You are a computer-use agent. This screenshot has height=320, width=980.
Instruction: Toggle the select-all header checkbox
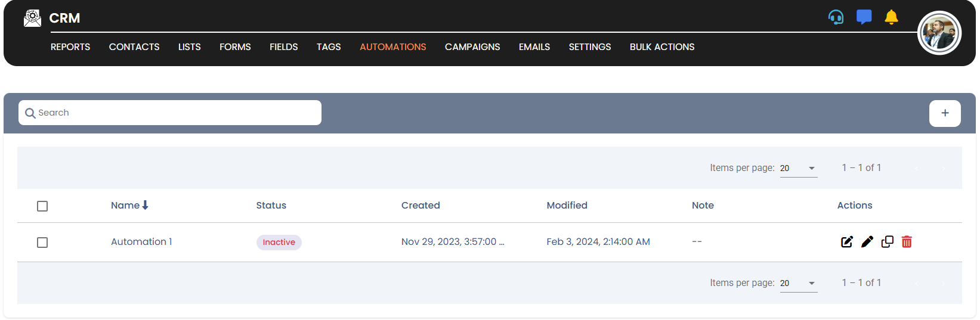coord(42,206)
